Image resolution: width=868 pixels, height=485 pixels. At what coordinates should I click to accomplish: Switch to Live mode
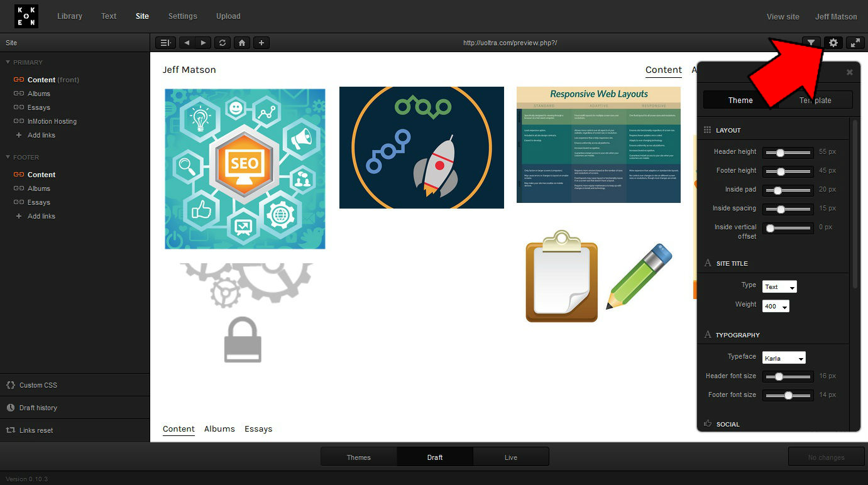(x=511, y=457)
